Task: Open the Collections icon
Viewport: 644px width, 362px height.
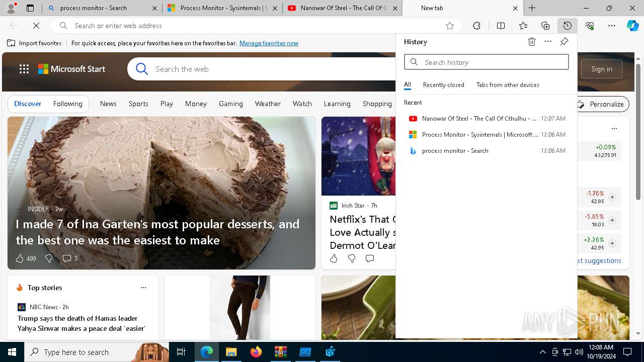Action: [x=545, y=26]
